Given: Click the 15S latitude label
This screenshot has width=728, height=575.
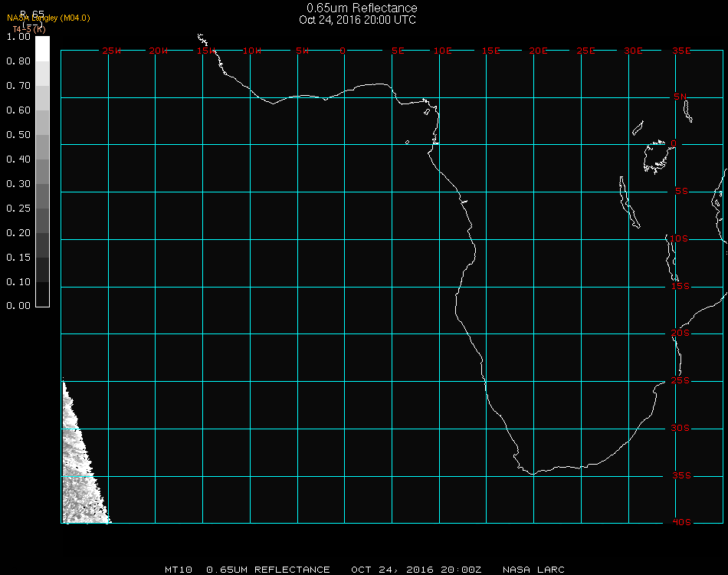Looking at the screenshot, I should [680, 287].
